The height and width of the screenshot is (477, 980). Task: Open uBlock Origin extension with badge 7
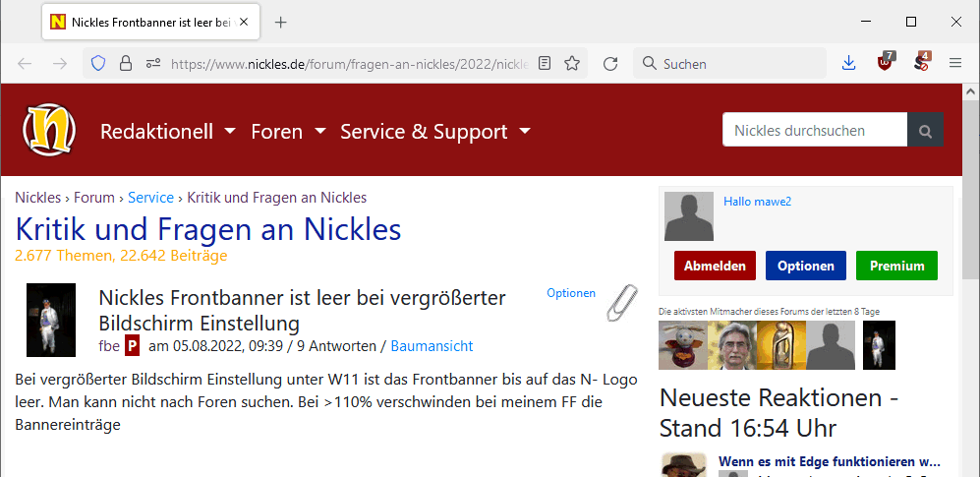tap(885, 62)
